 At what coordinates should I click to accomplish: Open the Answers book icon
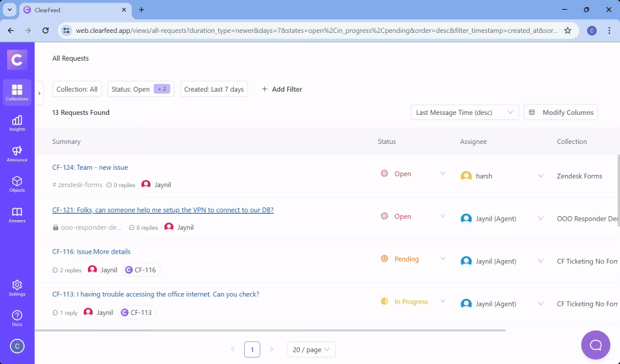(17, 214)
